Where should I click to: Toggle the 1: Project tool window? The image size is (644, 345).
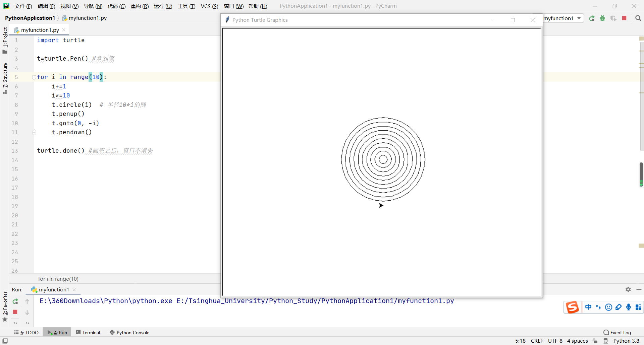tap(5, 40)
